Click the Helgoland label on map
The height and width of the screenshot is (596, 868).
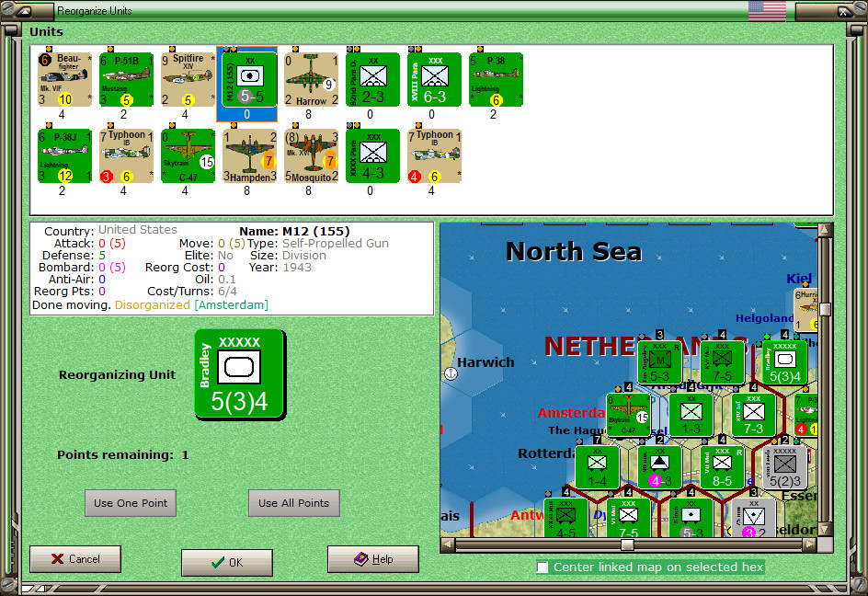point(764,318)
